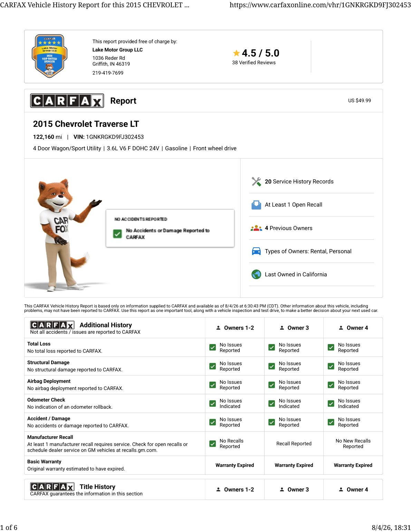Click person icon in Additional History Owners 1-2
Viewport: 411px width, 532px height.
pos(218,328)
